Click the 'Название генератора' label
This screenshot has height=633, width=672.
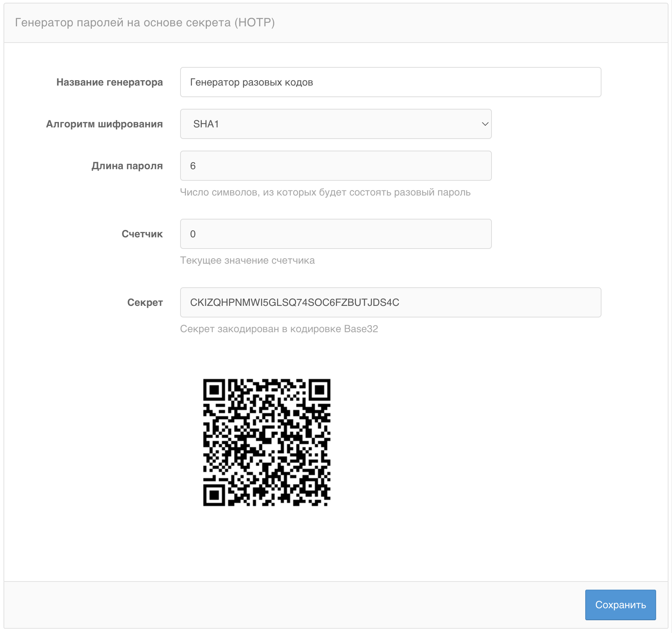tap(109, 82)
